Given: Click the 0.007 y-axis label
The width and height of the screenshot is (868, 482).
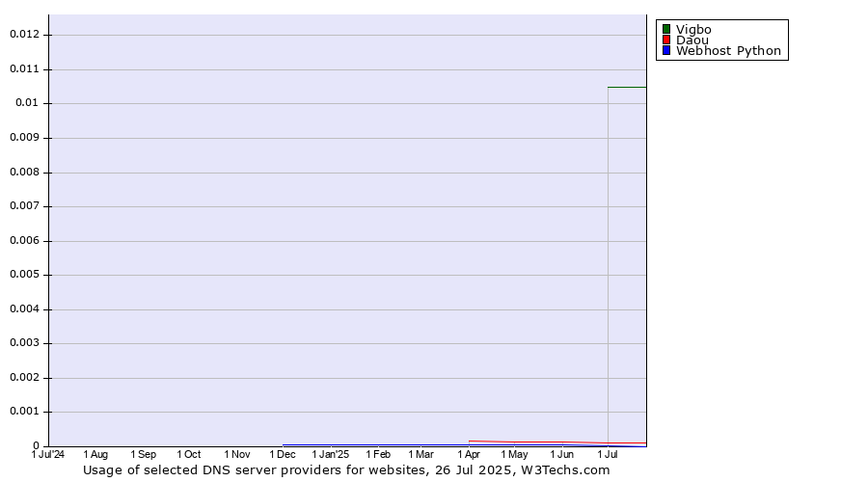Looking at the screenshot, I should pyautogui.click(x=25, y=206).
